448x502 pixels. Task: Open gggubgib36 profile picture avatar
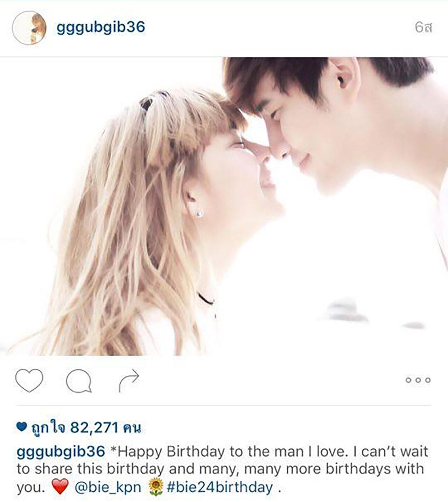click(x=29, y=28)
